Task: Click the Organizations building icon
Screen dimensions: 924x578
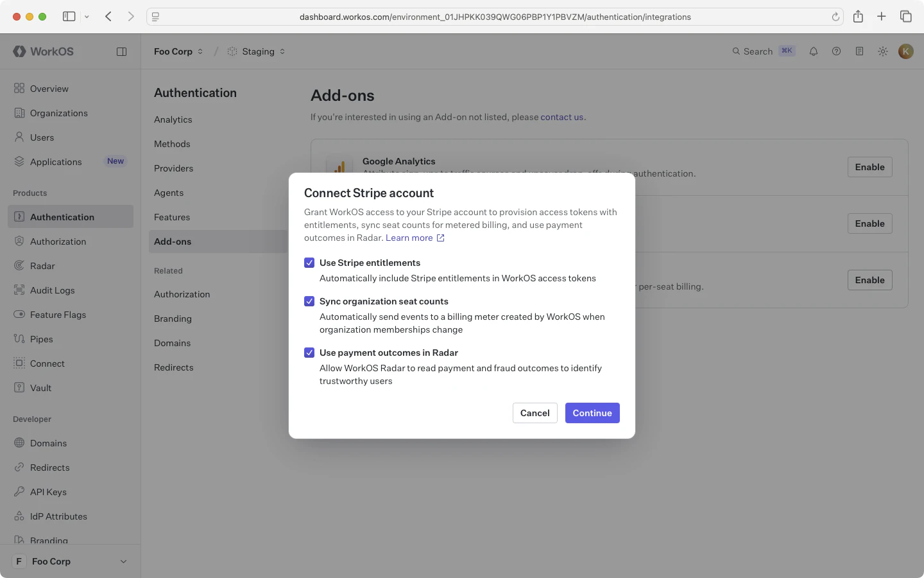Action: click(x=19, y=113)
